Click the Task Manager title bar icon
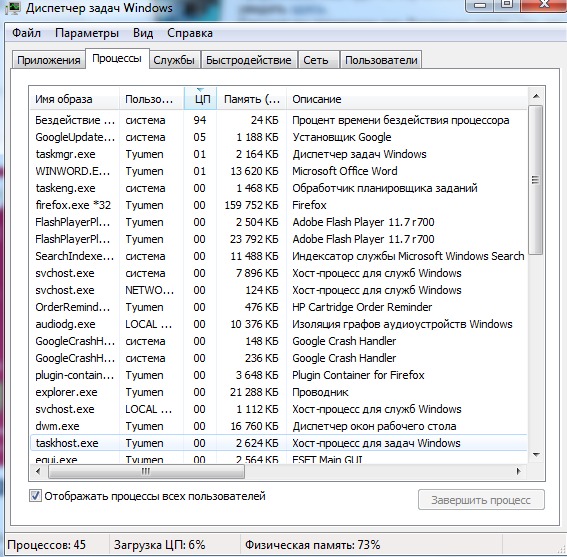 (x=14, y=7)
